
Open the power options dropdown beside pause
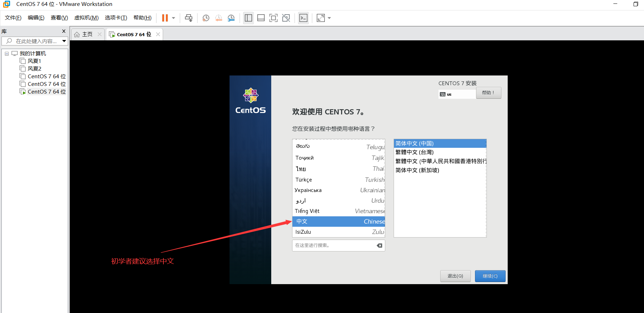[x=174, y=18]
